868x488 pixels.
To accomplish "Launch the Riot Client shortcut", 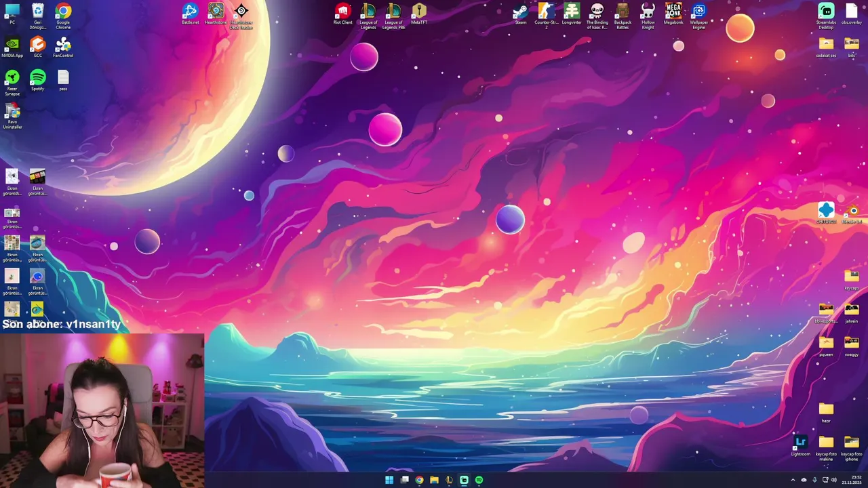I will (342, 14).
